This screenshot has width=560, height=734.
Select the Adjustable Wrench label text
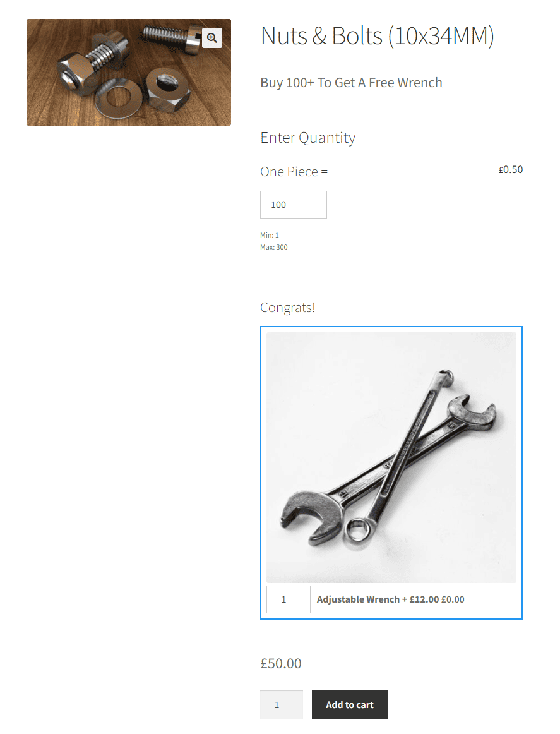(x=358, y=599)
